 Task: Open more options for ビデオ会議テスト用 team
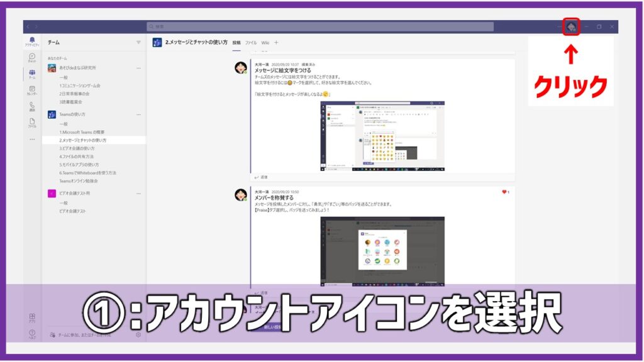pyautogui.click(x=138, y=194)
